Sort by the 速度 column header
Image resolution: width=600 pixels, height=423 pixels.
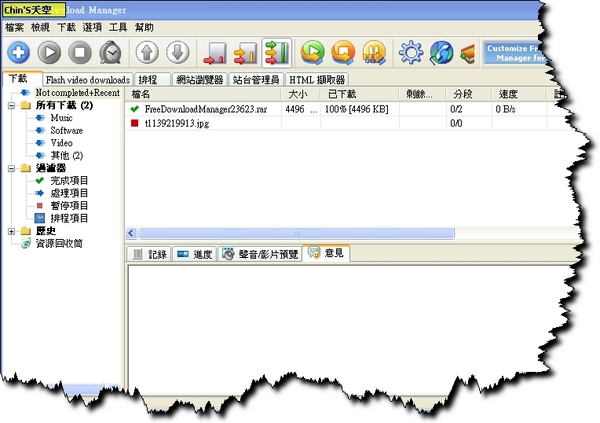click(519, 94)
